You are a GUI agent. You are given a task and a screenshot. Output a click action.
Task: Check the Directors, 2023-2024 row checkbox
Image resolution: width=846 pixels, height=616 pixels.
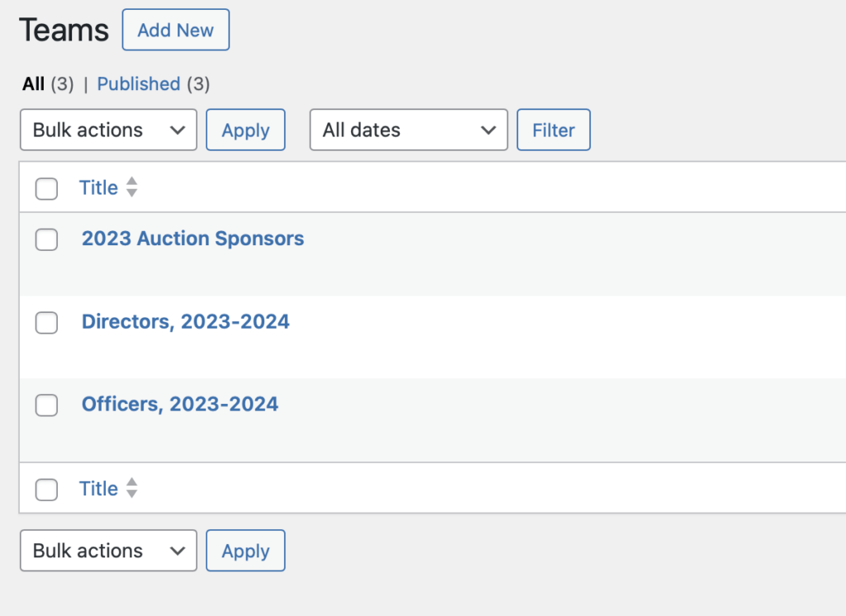tap(47, 323)
